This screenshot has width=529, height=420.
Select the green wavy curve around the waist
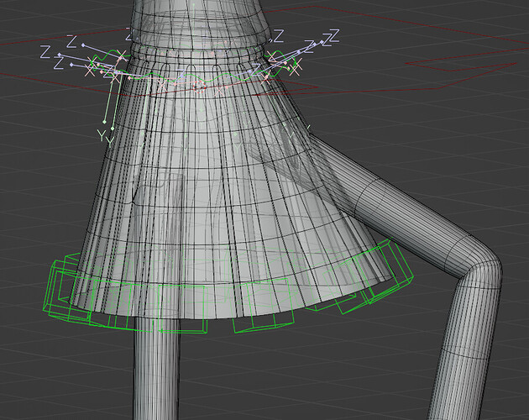[194, 67]
